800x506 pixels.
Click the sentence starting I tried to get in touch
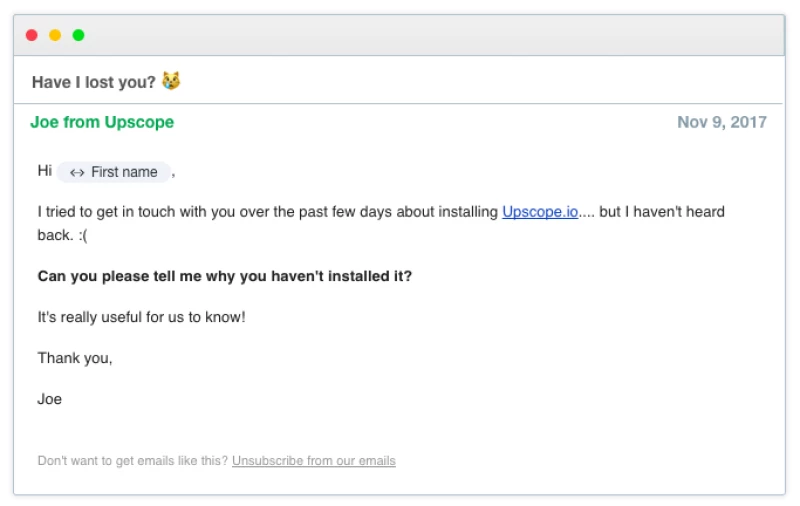tap(267, 212)
